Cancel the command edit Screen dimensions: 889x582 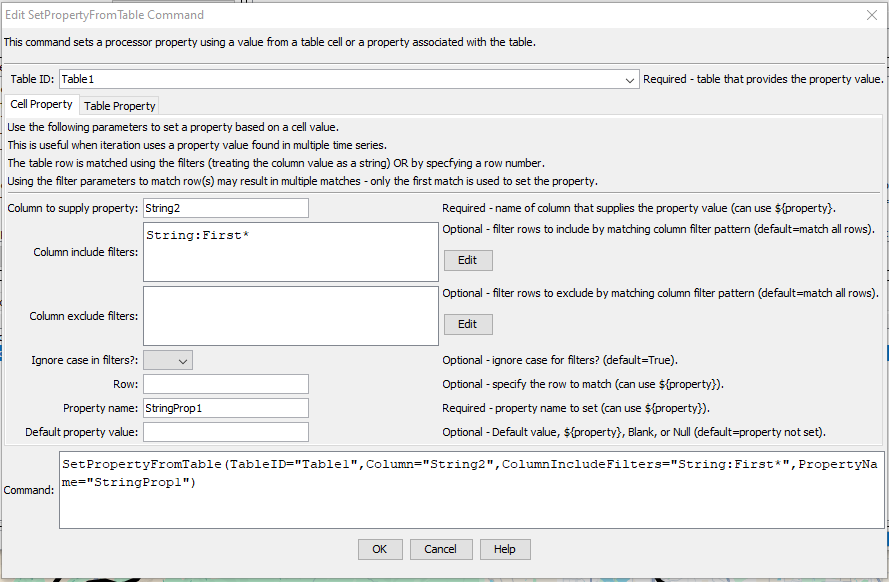coord(440,549)
